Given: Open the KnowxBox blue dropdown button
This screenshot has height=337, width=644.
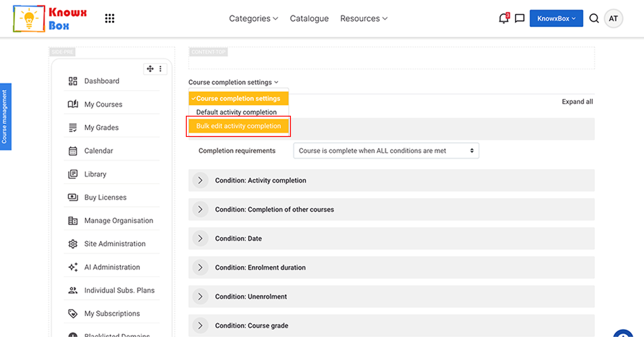Looking at the screenshot, I should 556,19.
